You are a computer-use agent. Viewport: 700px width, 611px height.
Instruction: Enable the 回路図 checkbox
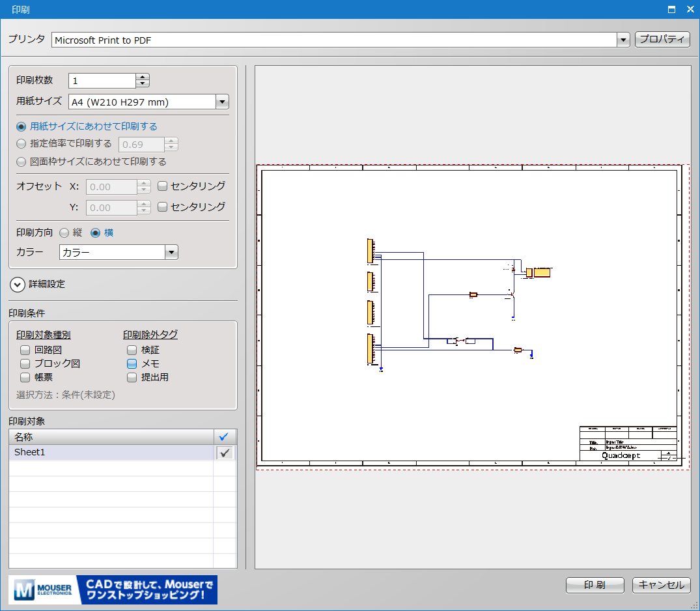pyautogui.click(x=25, y=350)
